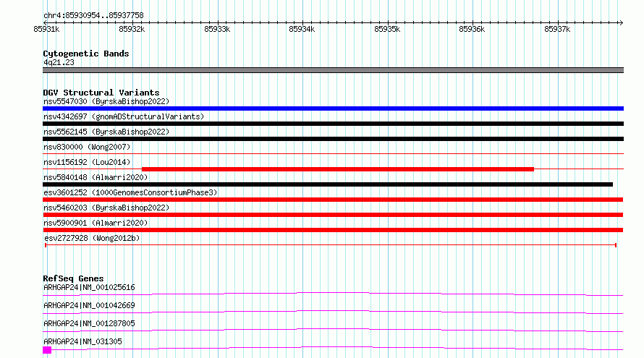Select the nsv5460203 red variant bar
Image resolution: width=644 pixels, height=358 pixels.
coord(333,215)
